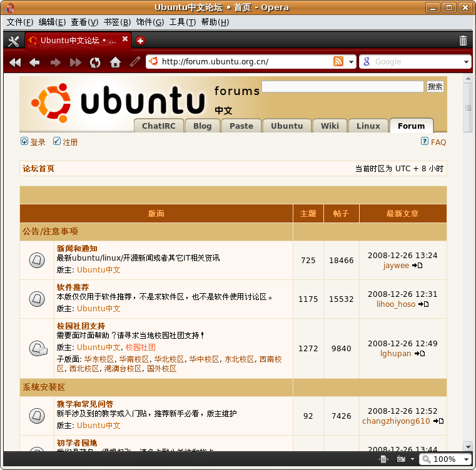This screenshot has width=476, height=470.
Task: Expand the address bar history dropdown
Action: 351,62
